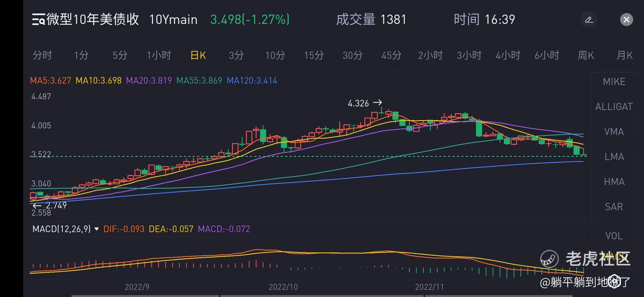Select the 1小时 chart interval
Image resolution: width=644 pixels, height=297 pixels.
[x=159, y=56]
